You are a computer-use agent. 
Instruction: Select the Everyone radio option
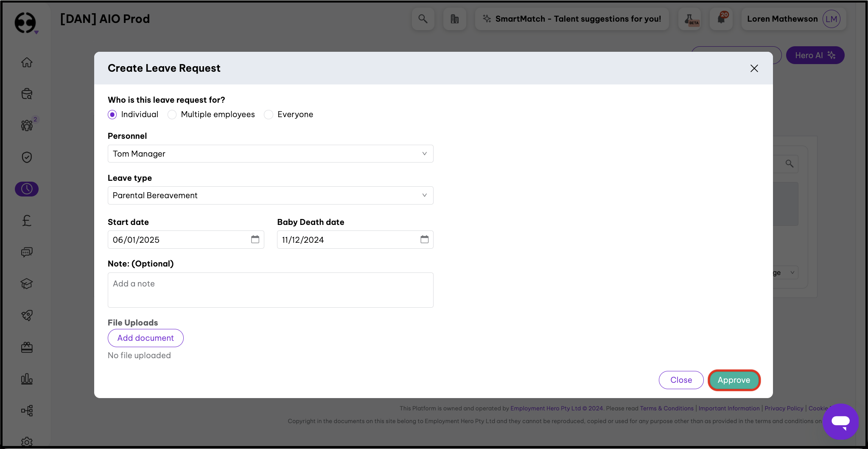pyautogui.click(x=269, y=115)
